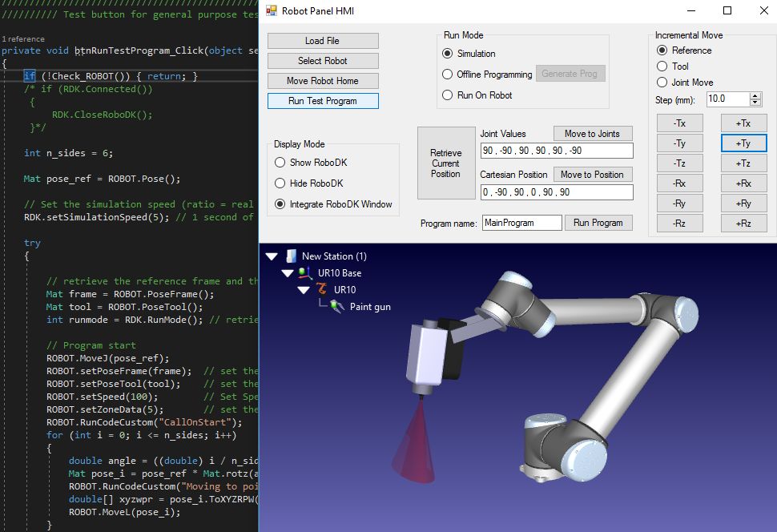Click the +Tx move button

[743, 123]
